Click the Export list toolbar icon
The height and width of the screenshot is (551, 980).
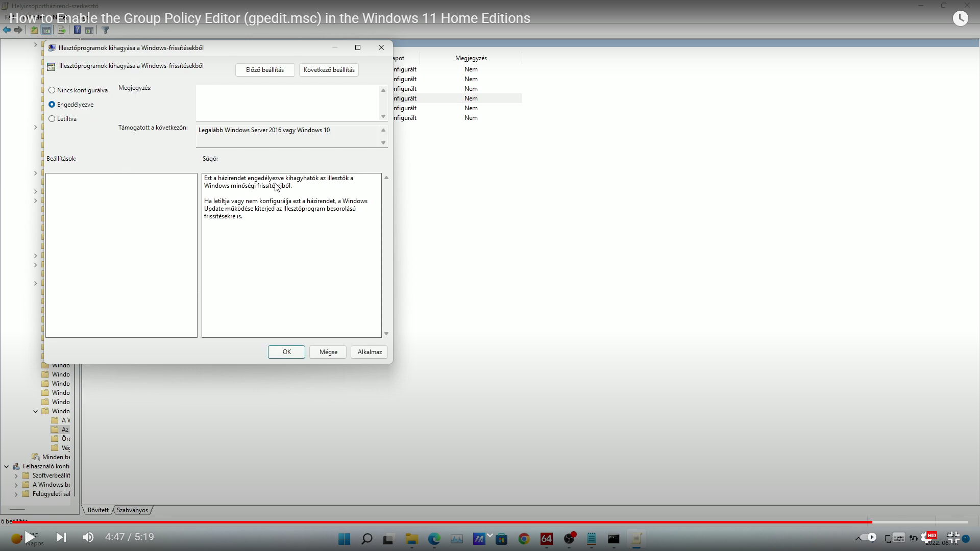61,30
